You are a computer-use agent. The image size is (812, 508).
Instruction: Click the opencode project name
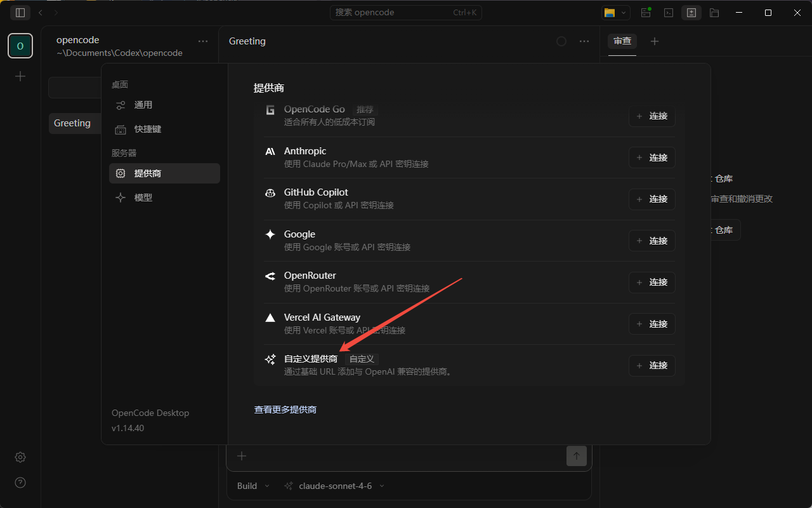tap(78, 40)
